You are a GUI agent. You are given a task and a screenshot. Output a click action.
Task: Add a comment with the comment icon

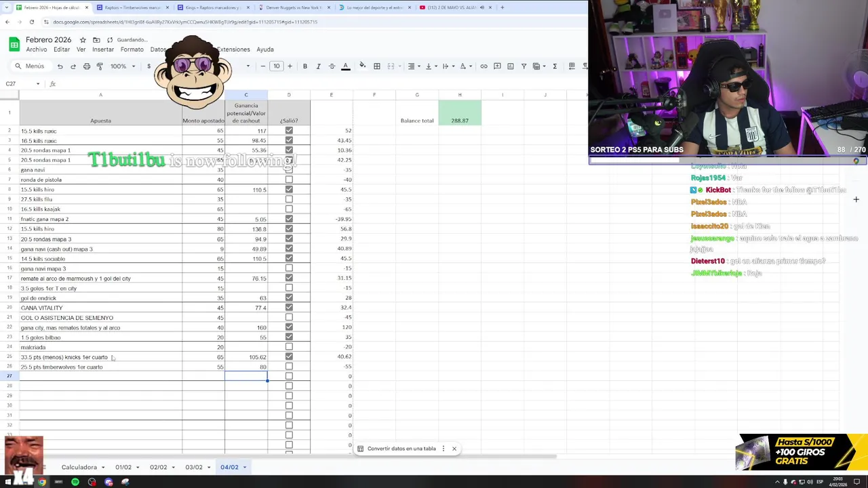(x=497, y=66)
